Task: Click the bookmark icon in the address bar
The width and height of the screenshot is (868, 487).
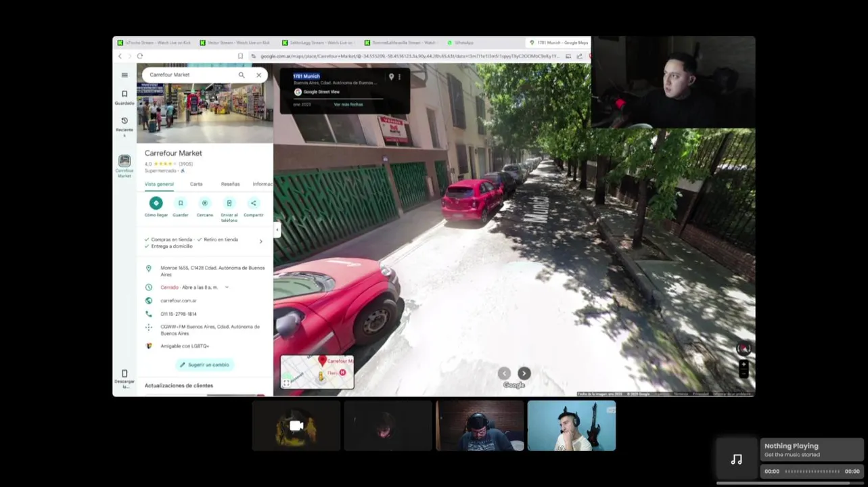Action: click(x=240, y=56)
